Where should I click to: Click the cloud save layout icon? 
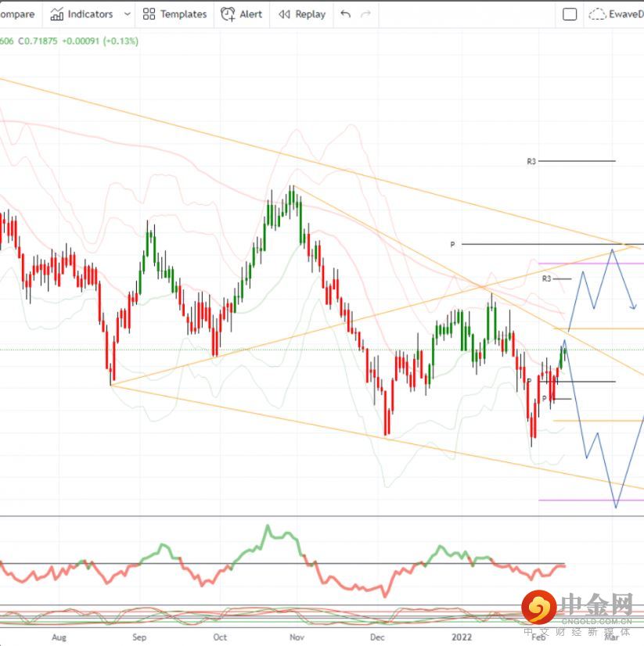pos(596,15)
